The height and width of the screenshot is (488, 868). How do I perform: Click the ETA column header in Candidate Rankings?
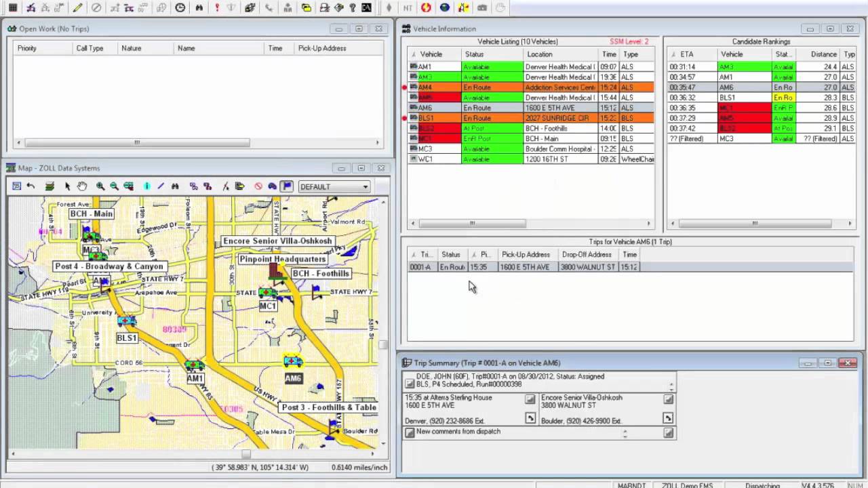[692, 54]
